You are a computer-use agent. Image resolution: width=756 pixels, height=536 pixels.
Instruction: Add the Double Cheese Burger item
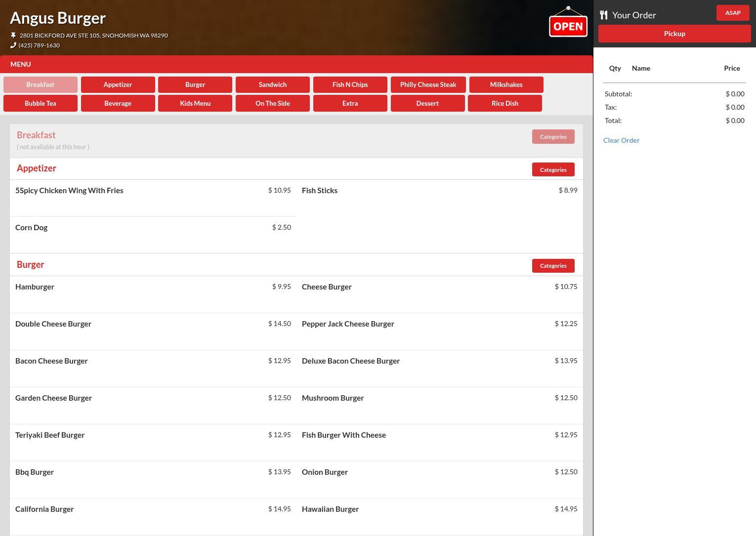click(53, 324)
